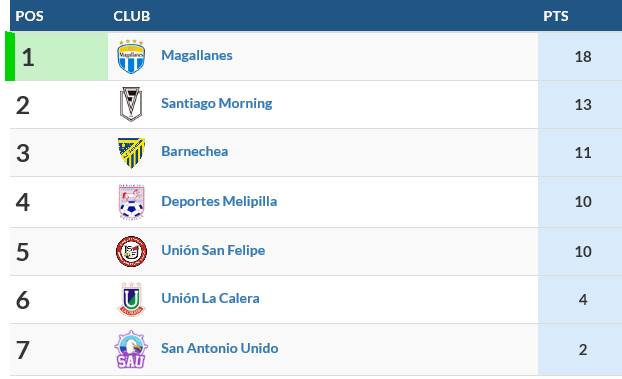The width and height of the screenshot is (622, 379).
Task: Click Magallanes' 18 points cell
Action: (580, 56)
